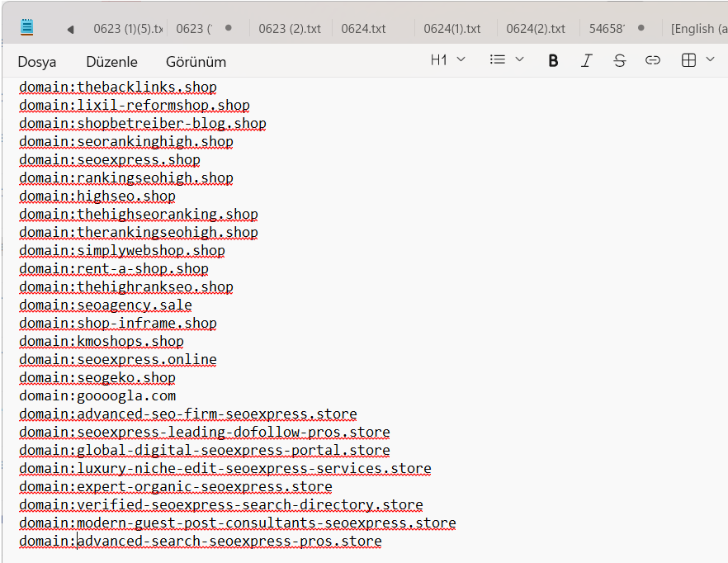Click line domain:advanced-search-seoexpress-pros.store
This screenshot has height=563, width=728.
coord(200,542)
